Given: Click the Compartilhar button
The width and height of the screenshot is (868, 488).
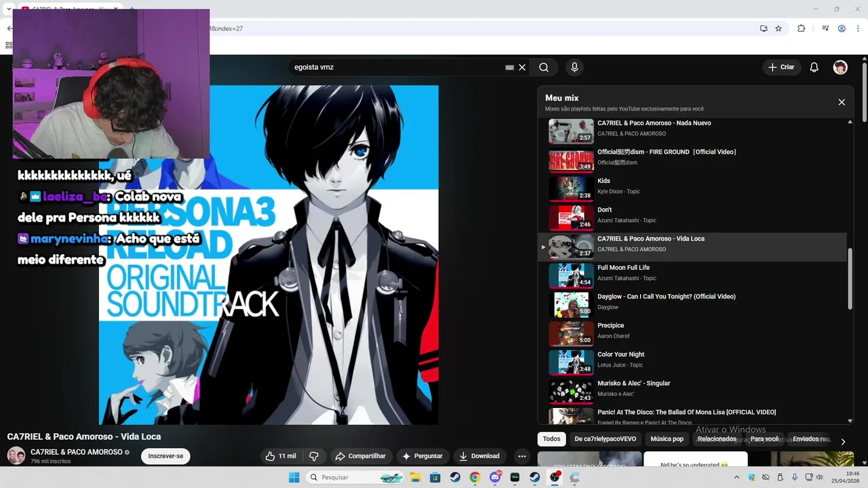Looking at the screenshot, I should pyautogui.click(x=360, y=456).
